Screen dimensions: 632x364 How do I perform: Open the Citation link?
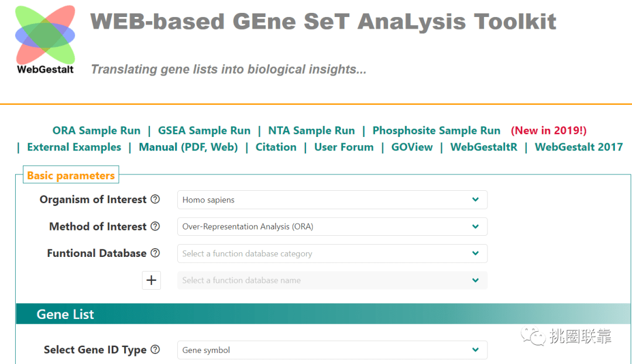click(276, 147)
